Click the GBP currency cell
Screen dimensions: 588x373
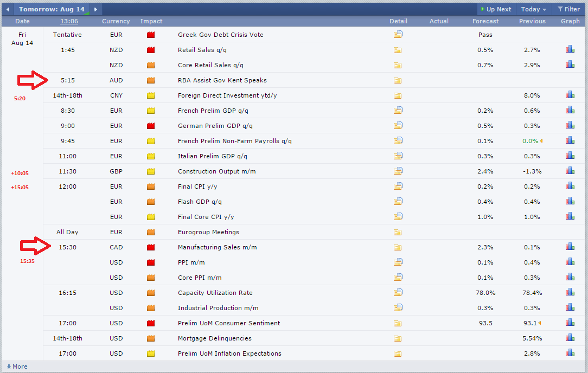tap(116, 171)
